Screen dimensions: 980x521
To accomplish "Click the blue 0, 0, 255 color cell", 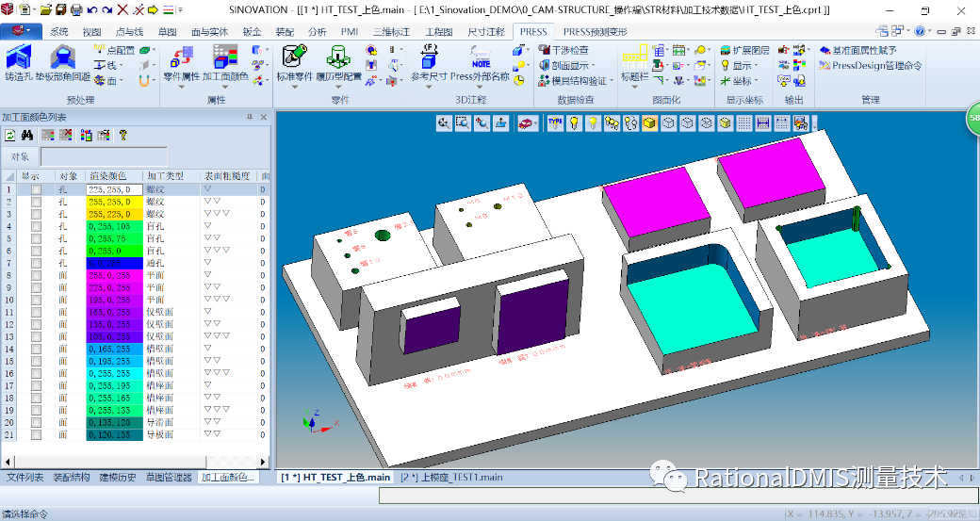I will click(x=114, y=263).
